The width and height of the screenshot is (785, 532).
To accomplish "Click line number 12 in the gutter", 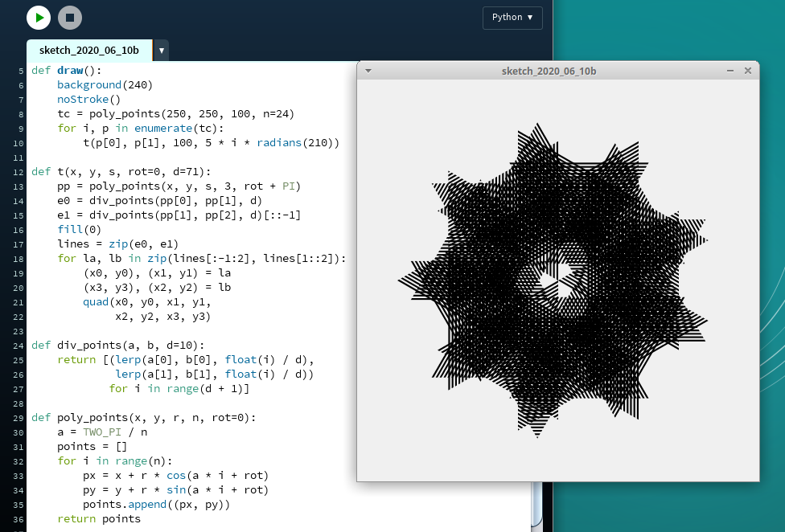I will (20, 172).
